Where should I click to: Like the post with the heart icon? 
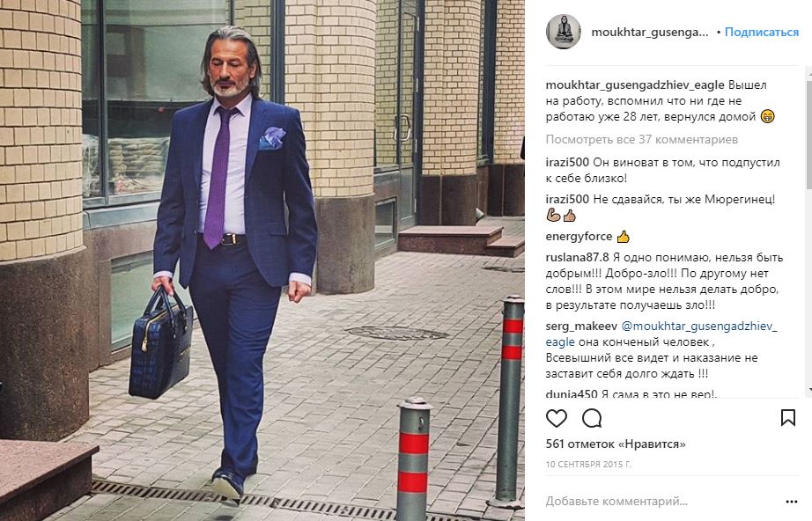(x=557, y=418)
